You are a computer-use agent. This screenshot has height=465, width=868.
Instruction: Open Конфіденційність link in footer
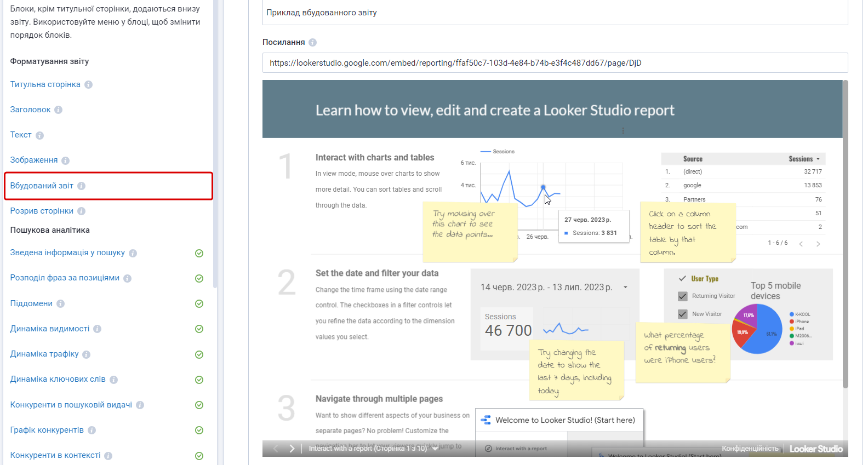(750, 449)
